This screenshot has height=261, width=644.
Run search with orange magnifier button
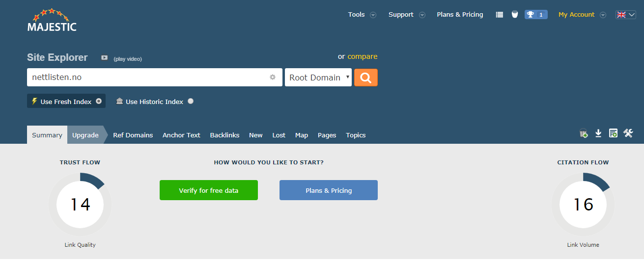pos(366,78)
